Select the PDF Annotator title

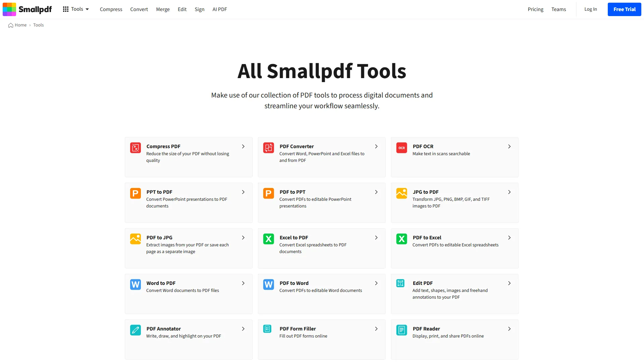coord(164,329)
